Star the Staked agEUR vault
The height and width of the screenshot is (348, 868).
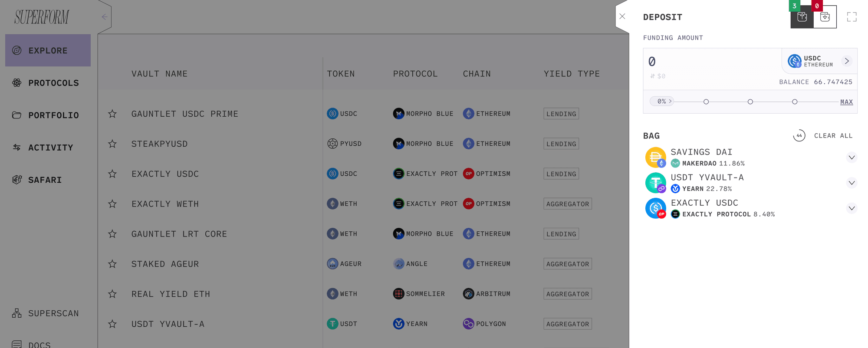coord(112,264)
